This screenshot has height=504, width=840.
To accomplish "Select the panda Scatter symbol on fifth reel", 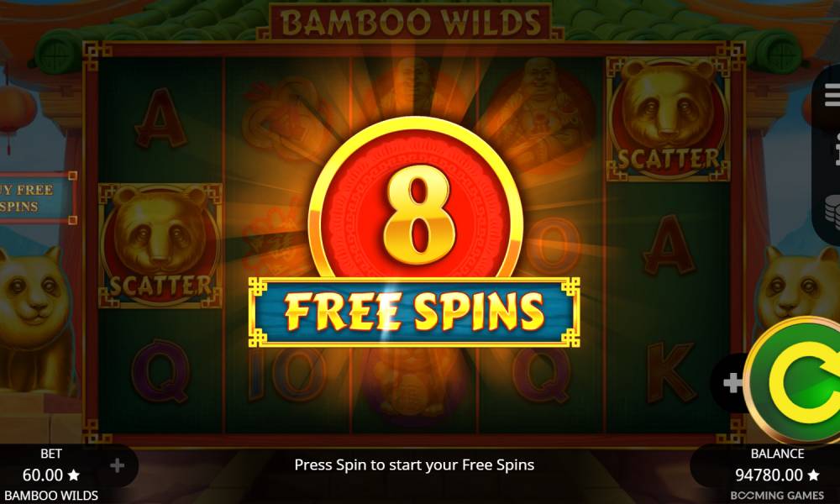I will pos(668,118).
